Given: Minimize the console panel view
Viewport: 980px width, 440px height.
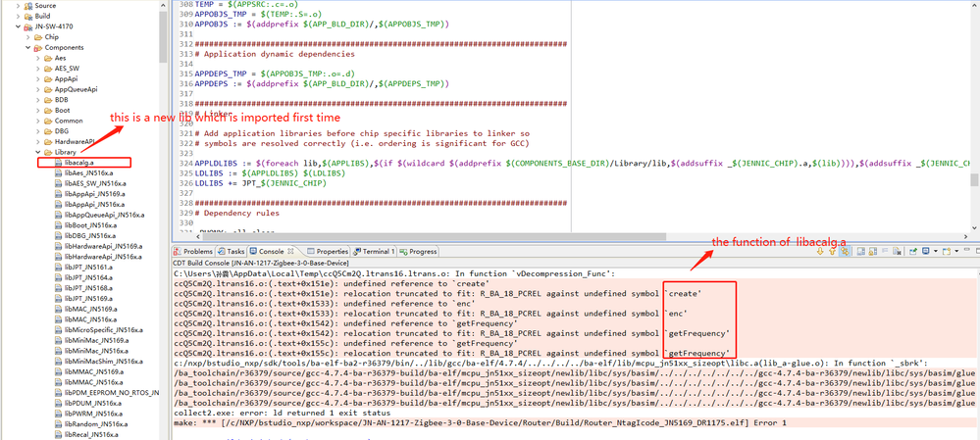Looking at the screenshot, I should (967, 250).
